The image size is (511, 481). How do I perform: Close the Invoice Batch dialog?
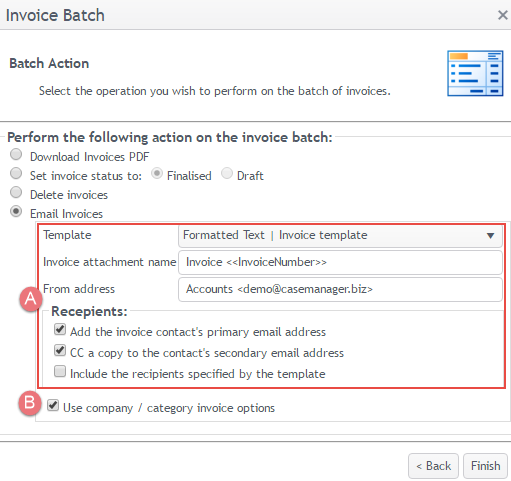point(503,15)
